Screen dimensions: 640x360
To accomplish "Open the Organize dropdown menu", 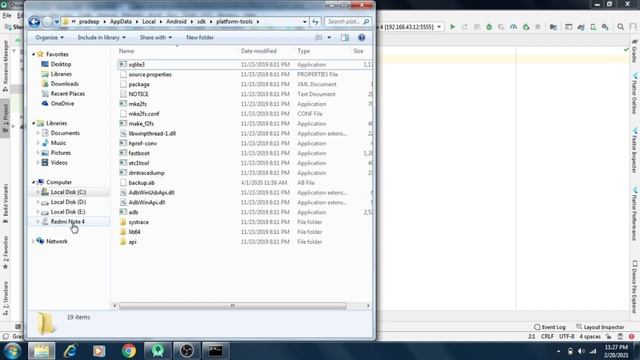I will [x=49, y=38].
